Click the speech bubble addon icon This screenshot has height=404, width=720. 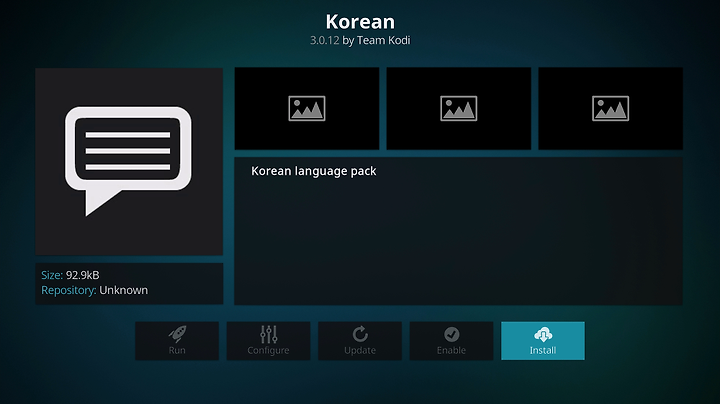[129, 162]
